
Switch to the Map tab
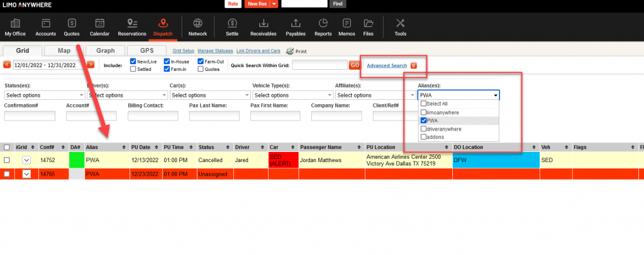[x=64, y=50]
